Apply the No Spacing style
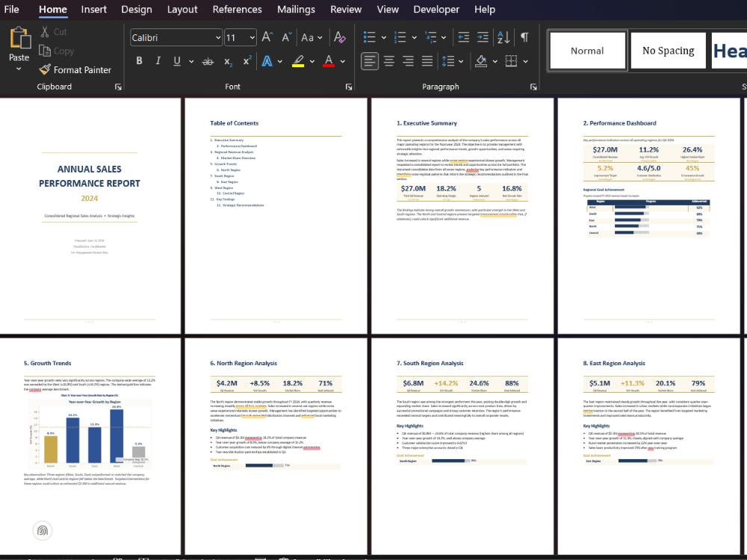This screenshot has width=747, height=560. 668,51
